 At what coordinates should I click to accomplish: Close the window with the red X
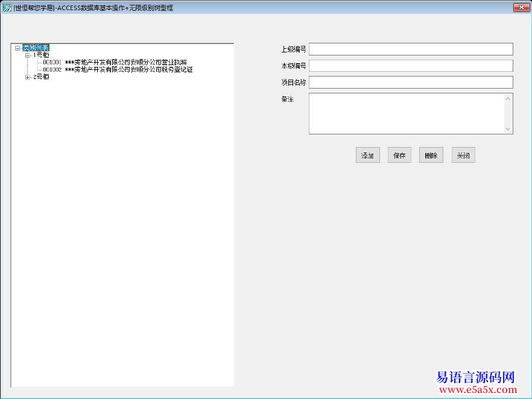click(x=521, y=7)
